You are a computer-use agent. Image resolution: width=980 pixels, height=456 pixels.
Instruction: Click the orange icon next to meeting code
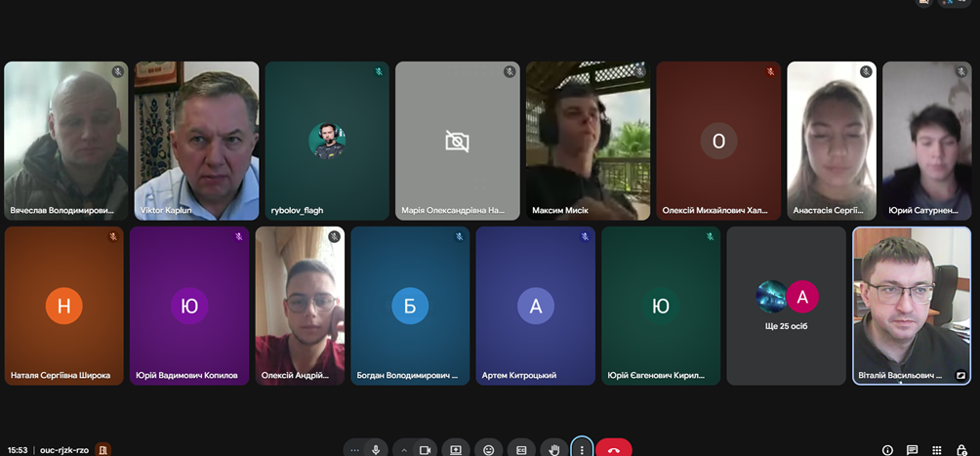(x=102, y=450)
